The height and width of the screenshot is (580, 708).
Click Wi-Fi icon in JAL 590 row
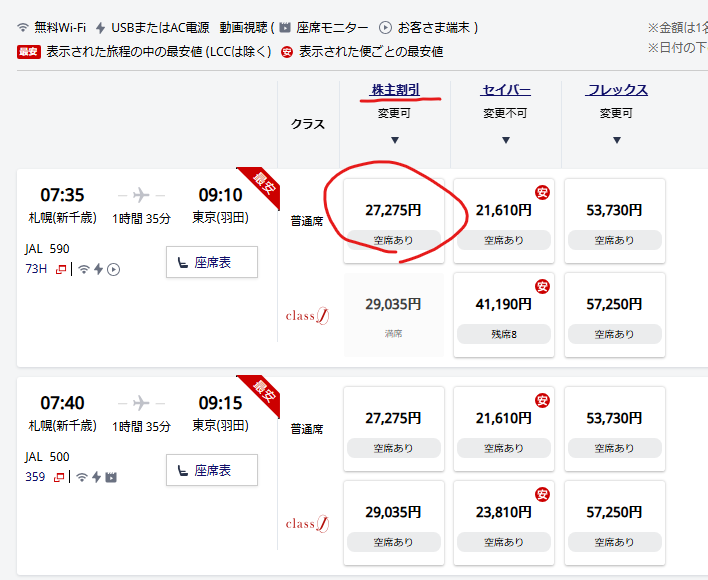pyautogui.click(x=84, y=269)
